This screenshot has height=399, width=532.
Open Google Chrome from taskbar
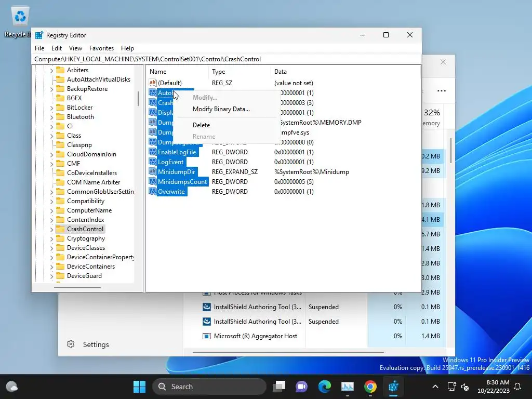(x=370, y=387)
